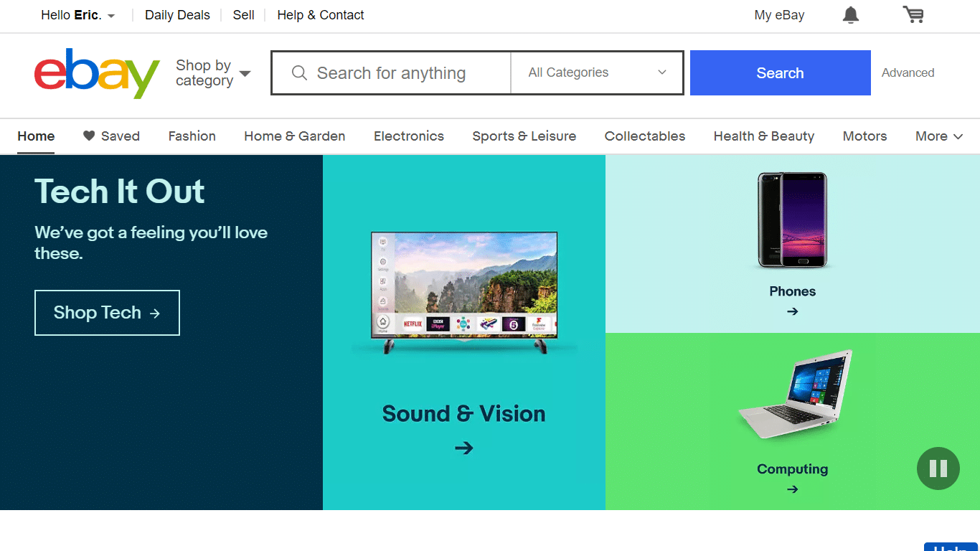Open the Saved tab
This screenshot has width=980, height=551.
coord(111,136)
